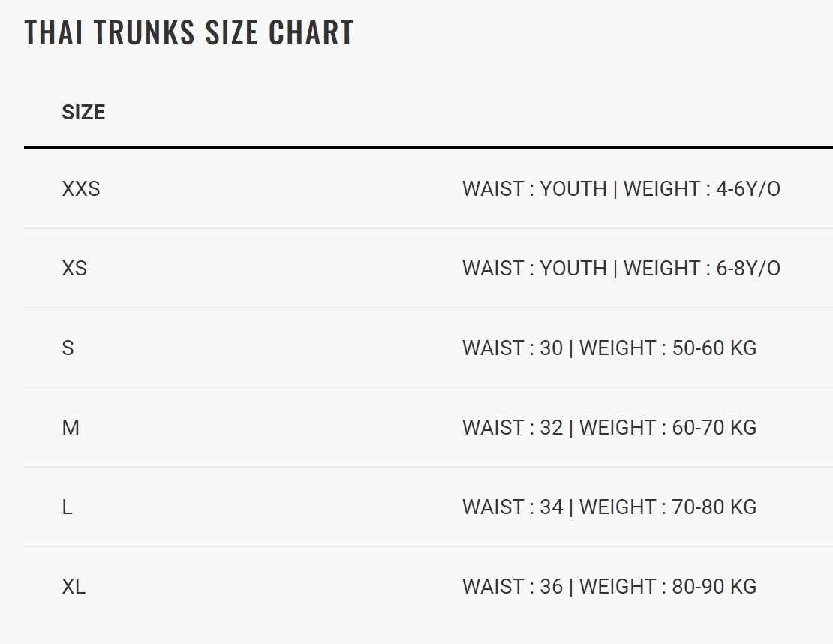
Task: Select the XXS size label
Action: tap(80, 189)
